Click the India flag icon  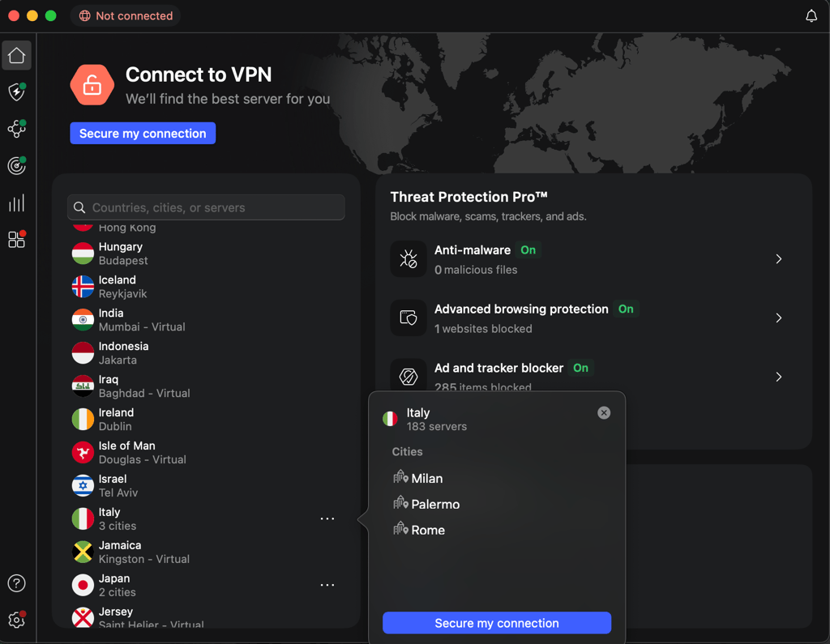click(x=83, y=320)
